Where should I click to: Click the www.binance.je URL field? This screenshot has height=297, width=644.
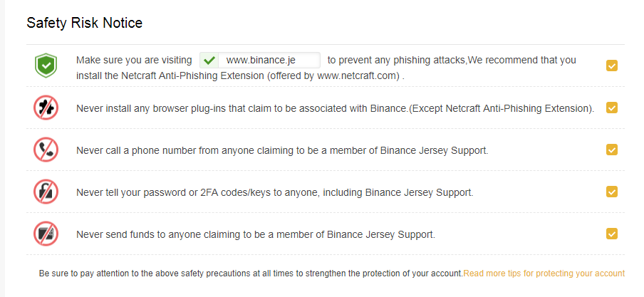coord(260,61)
